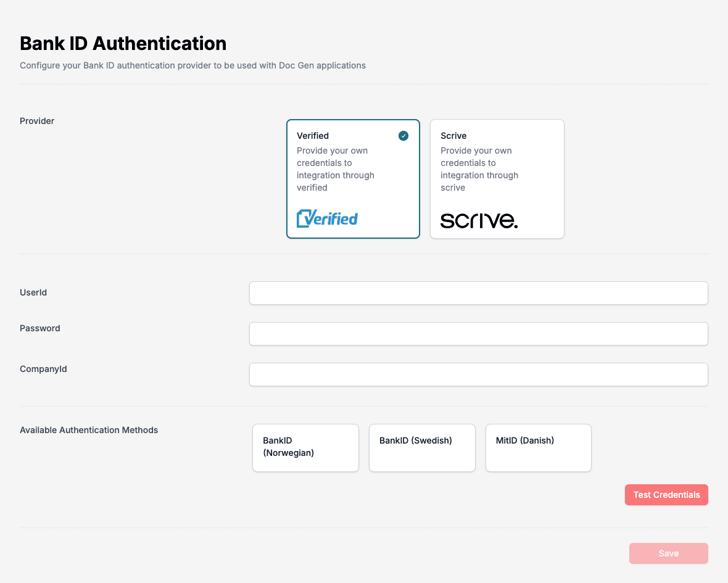This screenshot has width=728, height=583.
Task: Click the Provider label
Action: 37,121
